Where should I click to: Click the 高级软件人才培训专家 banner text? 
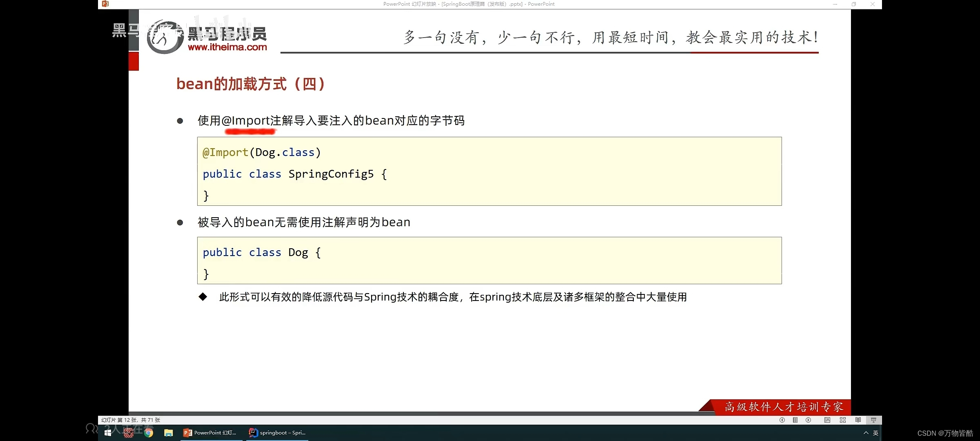pyautogui.click(x=784, y=407)
